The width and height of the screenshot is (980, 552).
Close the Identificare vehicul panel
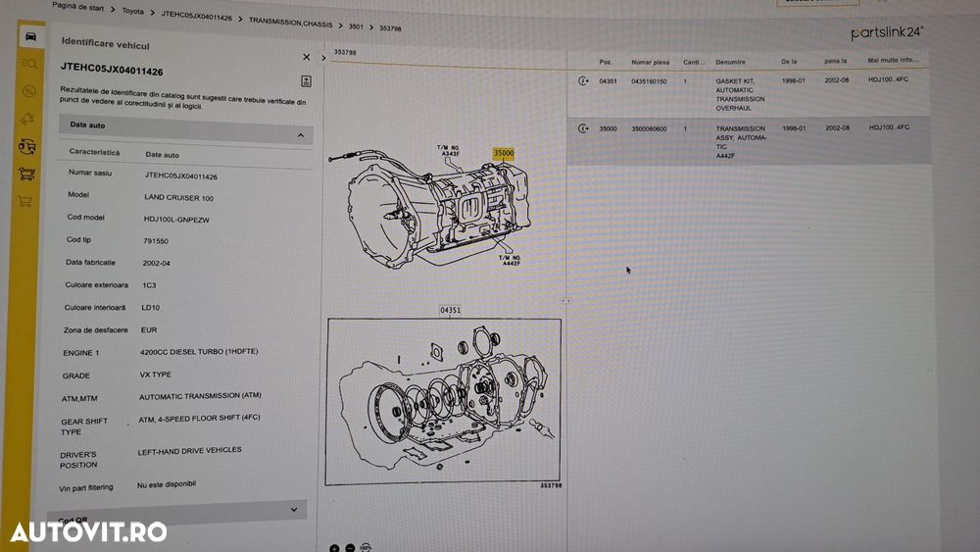coord(306,57)
